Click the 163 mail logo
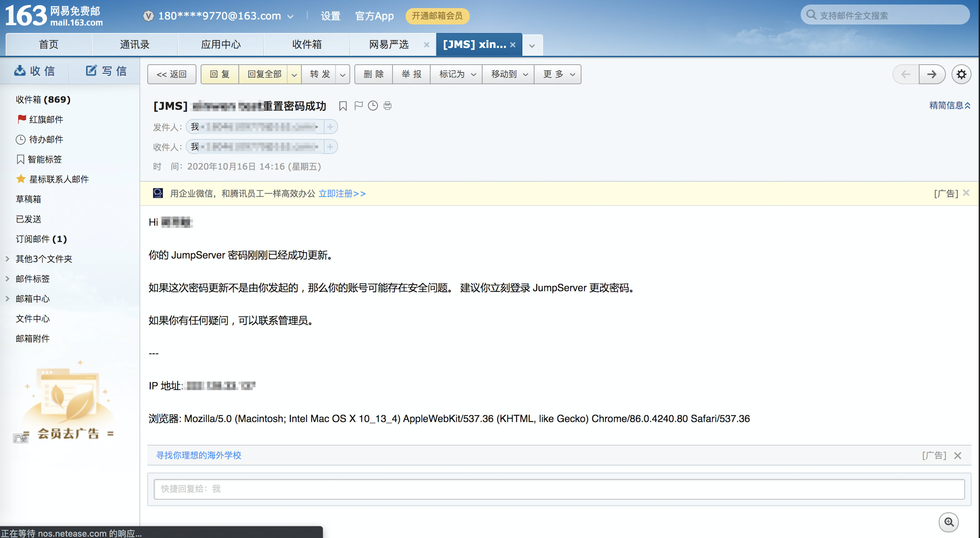 pyautogui.click(x=54, y=16)
